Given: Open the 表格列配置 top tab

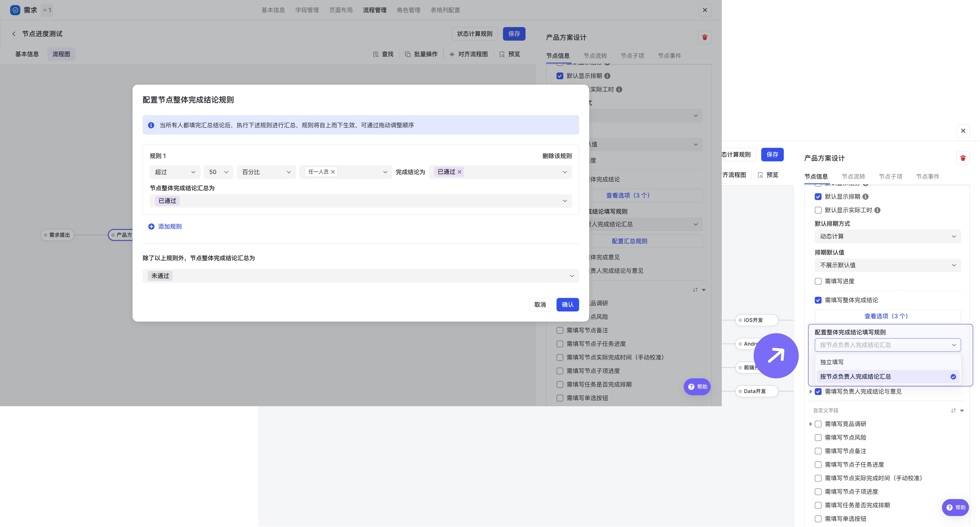Looking at the screenshot, I should [x=445, y=10].
